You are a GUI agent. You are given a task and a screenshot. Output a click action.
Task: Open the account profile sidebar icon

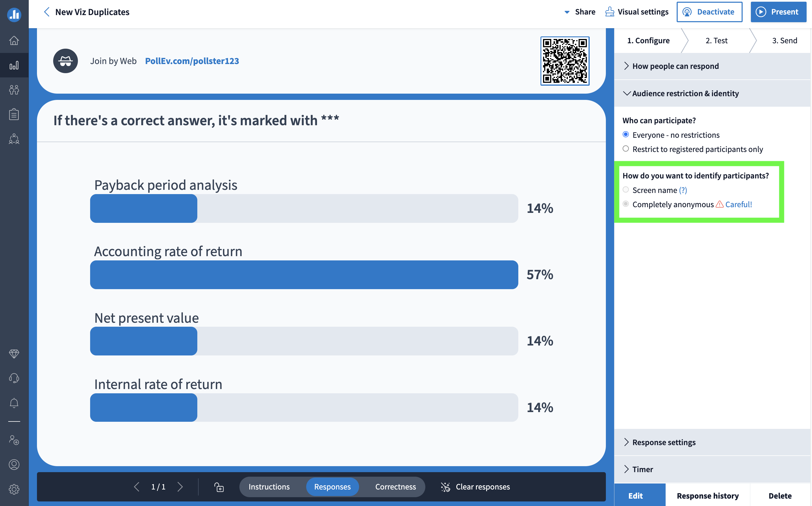(x=14, y=464)
